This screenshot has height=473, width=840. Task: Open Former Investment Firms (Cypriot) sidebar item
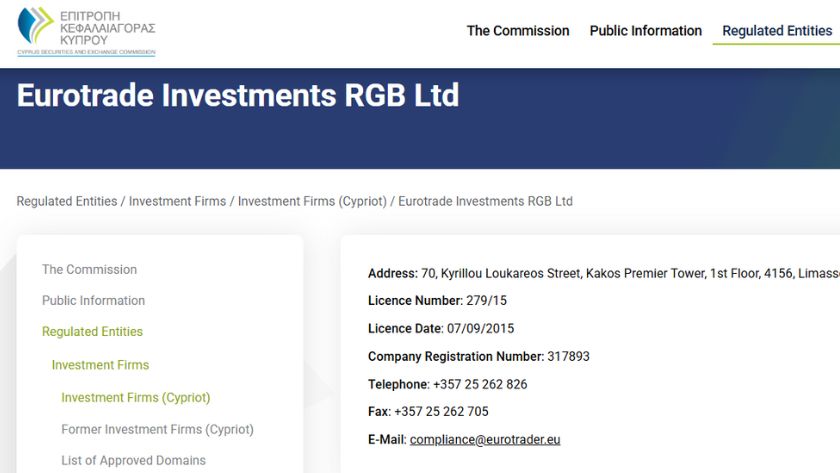pyautogui.click(x=157, y=430)
